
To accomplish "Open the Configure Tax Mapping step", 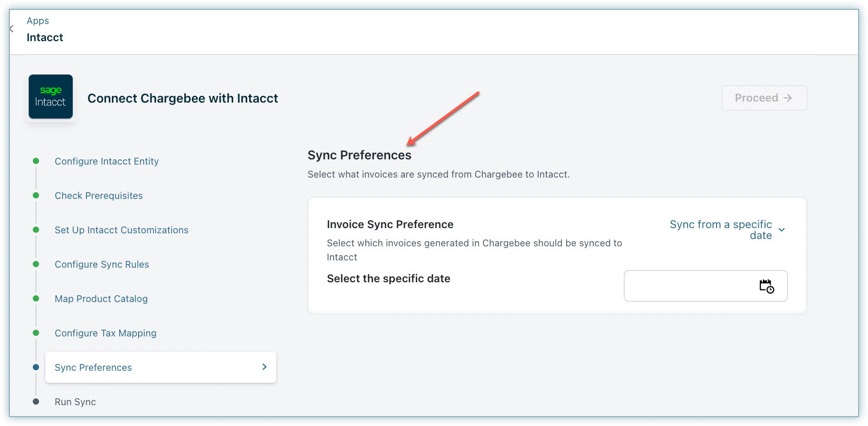I will pos(105,333).
